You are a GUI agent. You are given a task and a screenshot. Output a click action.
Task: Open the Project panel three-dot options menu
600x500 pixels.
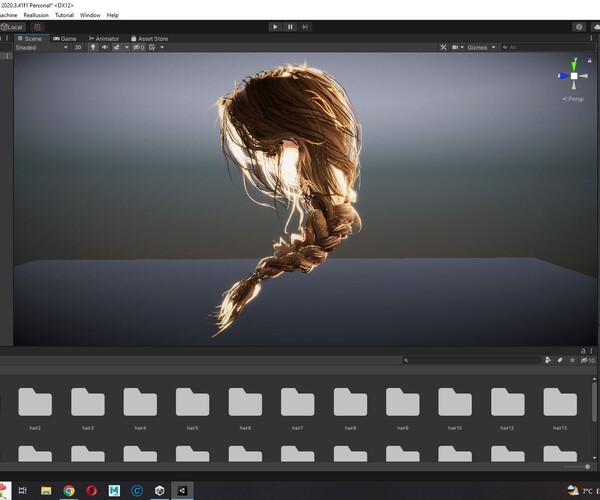(592, 351)
